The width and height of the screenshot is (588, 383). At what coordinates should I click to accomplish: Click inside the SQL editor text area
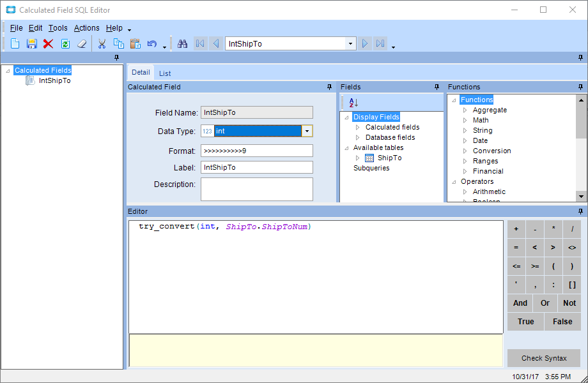pos(316,277)
